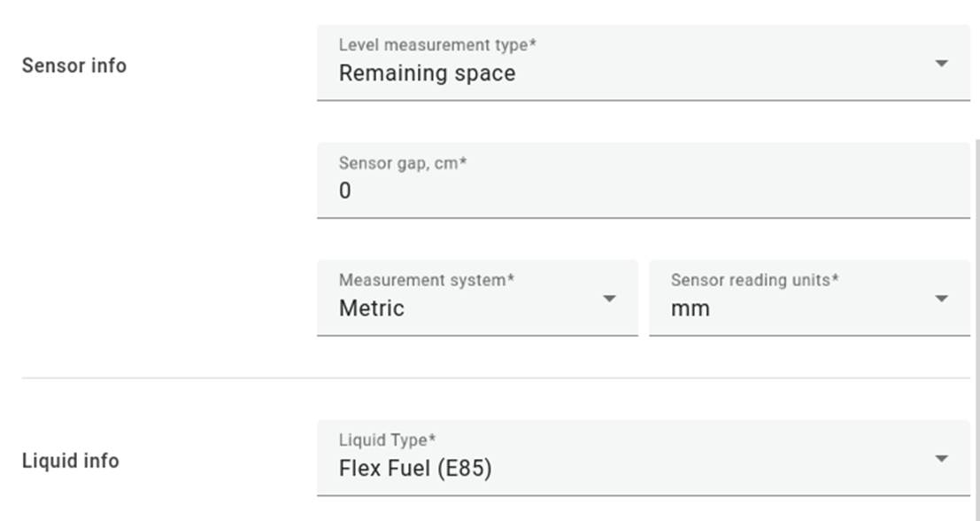This screenshot has height=521, width=980.
Task: Click the Sensor info section label
Action: 73,66
